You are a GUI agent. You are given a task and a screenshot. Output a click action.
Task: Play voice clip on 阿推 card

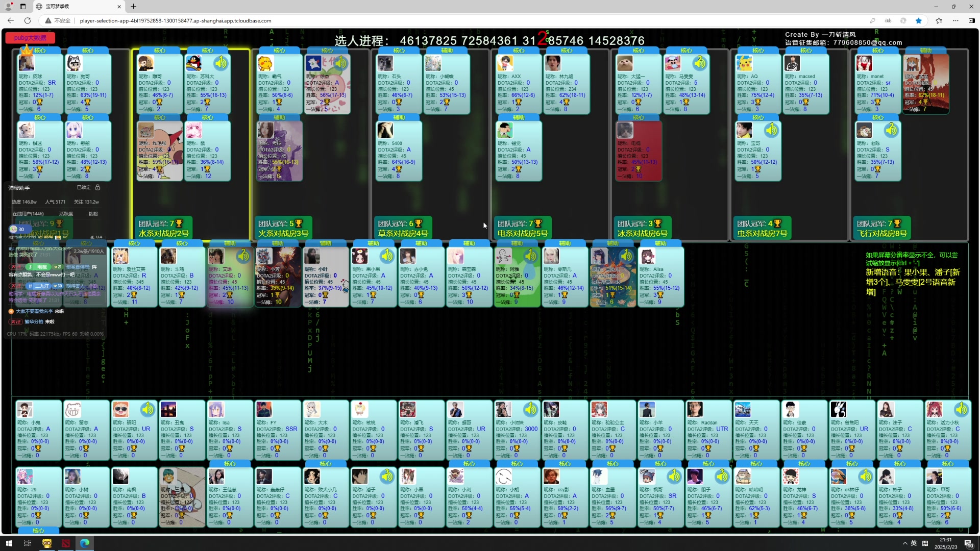point(531,256)
